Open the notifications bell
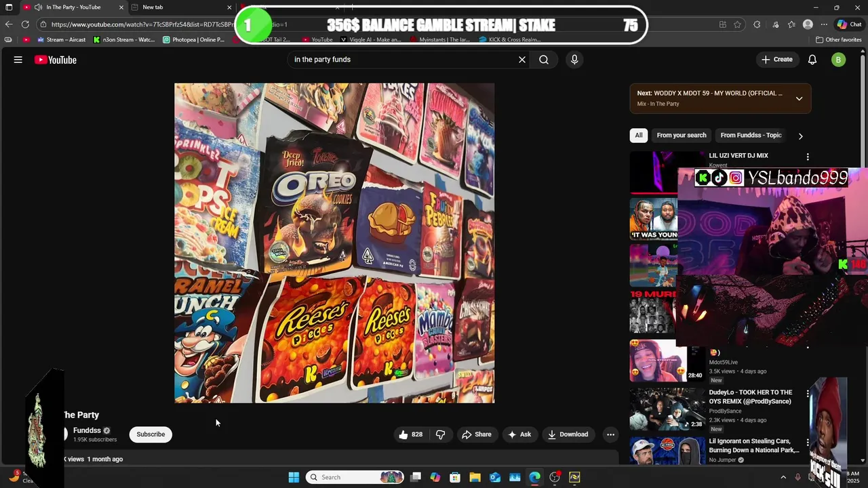This screenshot has width=868, height=488. (812, 60)
